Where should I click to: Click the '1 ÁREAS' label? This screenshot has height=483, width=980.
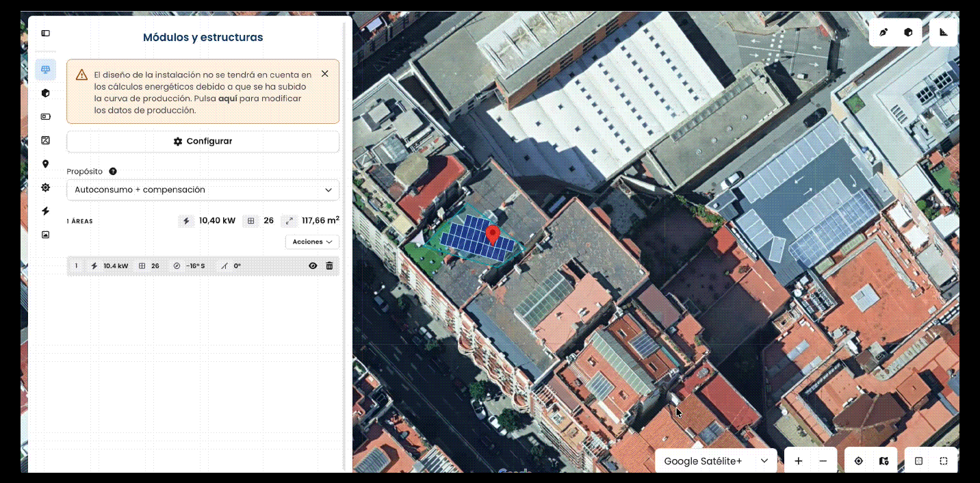coord(79,222)
